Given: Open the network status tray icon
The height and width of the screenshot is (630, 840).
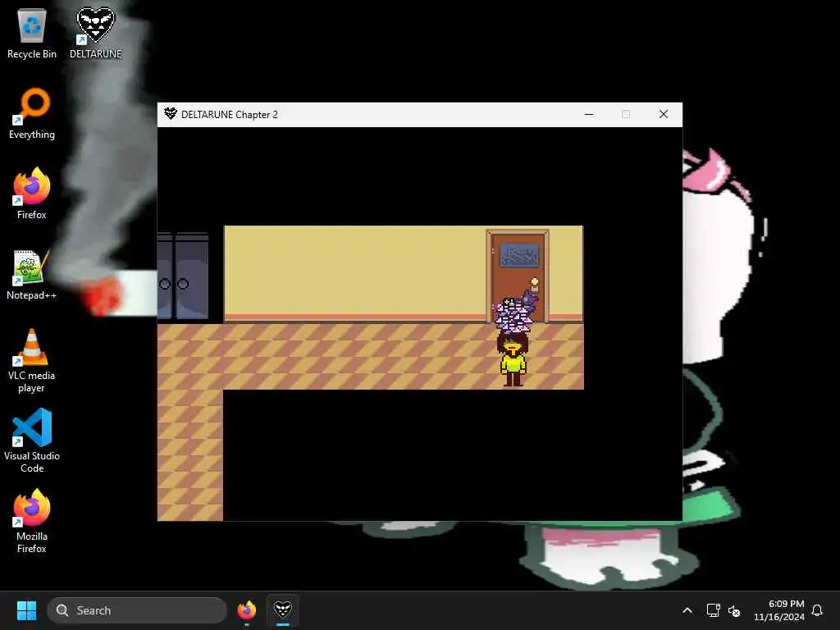Looking at the screenshot, I should [713, 610].
